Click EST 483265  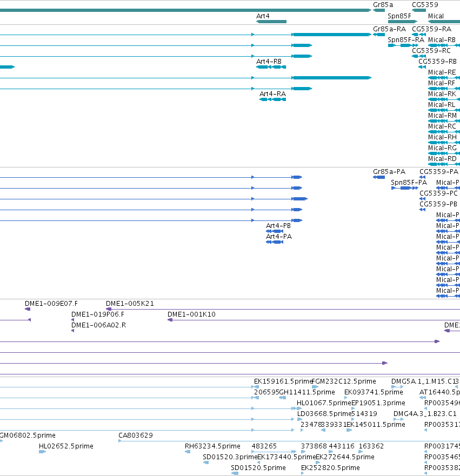point(274,452)
